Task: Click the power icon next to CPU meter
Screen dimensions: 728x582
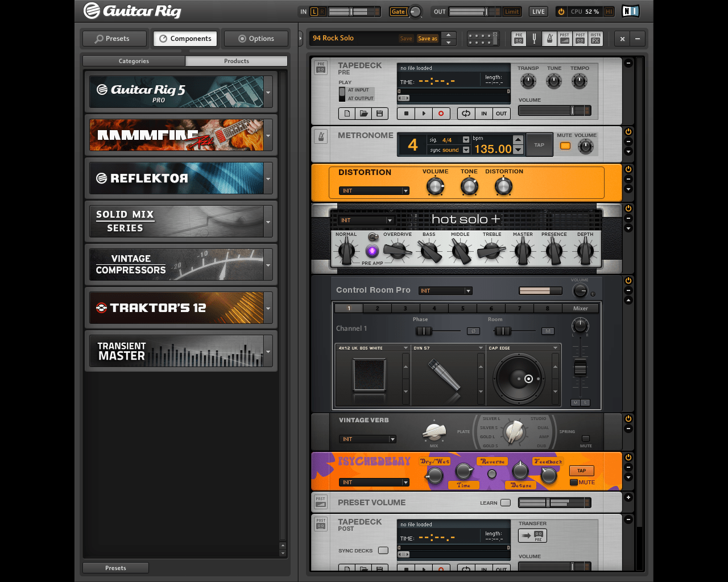Action: (x=561, y=11)
